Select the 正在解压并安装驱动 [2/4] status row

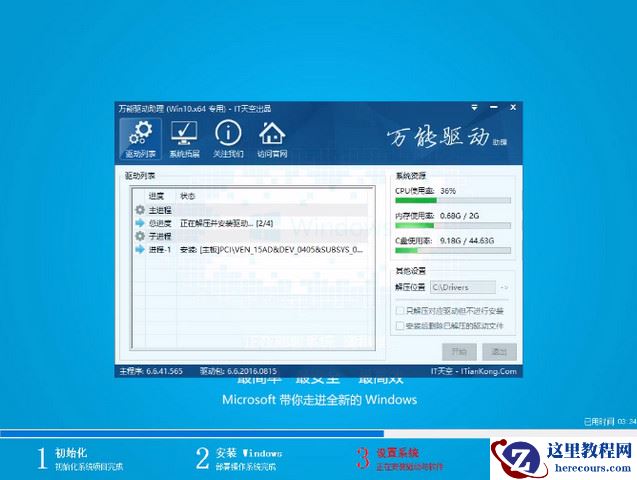(x=251, y=223)
